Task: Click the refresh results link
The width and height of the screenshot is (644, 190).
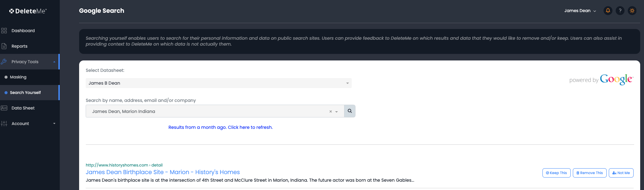Action: [220, 127]
